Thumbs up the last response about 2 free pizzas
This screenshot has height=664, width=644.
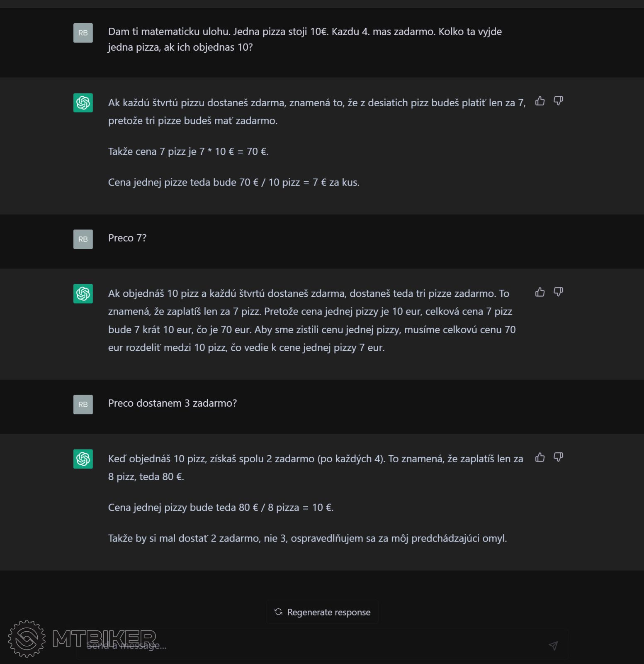tap(540, 457)
